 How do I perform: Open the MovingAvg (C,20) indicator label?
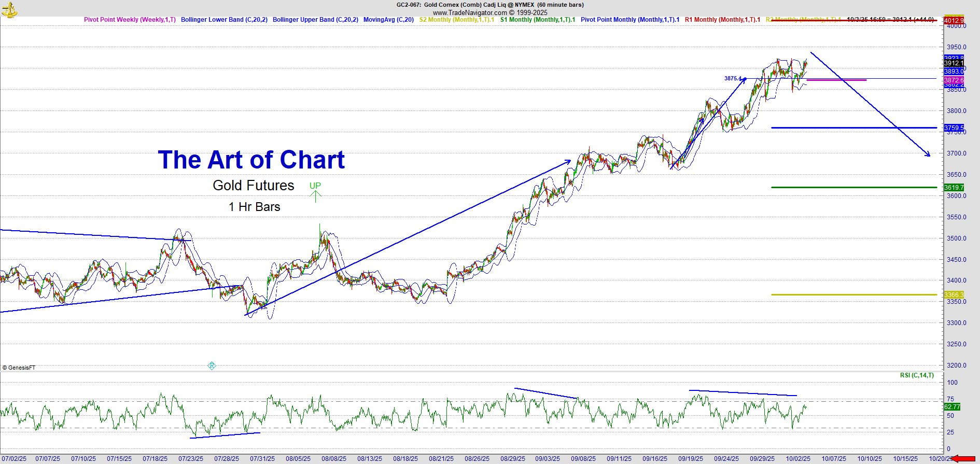(x=388, y=20)
